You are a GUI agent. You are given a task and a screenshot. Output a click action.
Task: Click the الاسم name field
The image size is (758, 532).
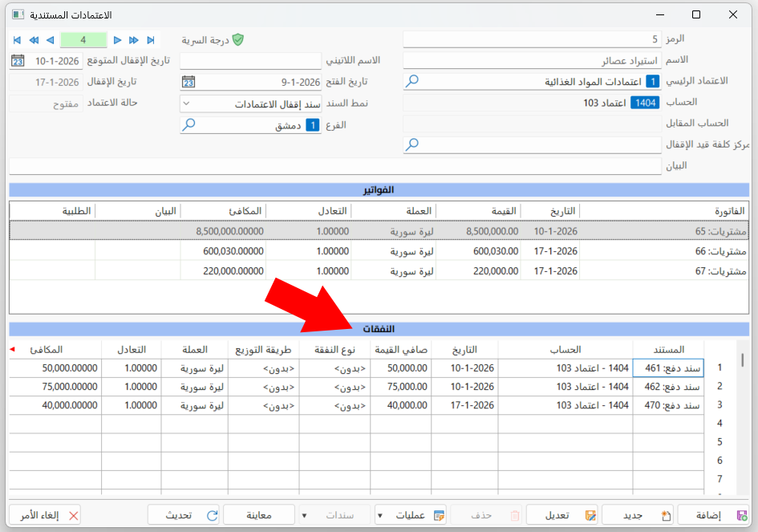[532, 60]
